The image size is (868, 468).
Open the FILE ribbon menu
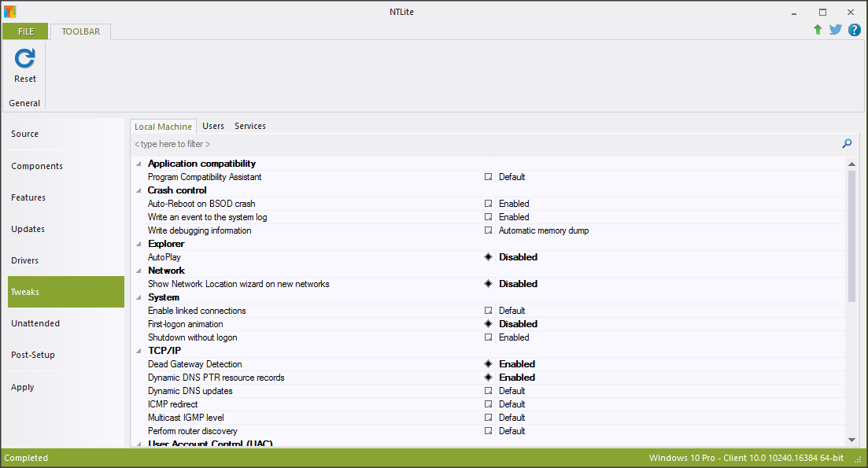pyautogui.click(x=25, y=31)
